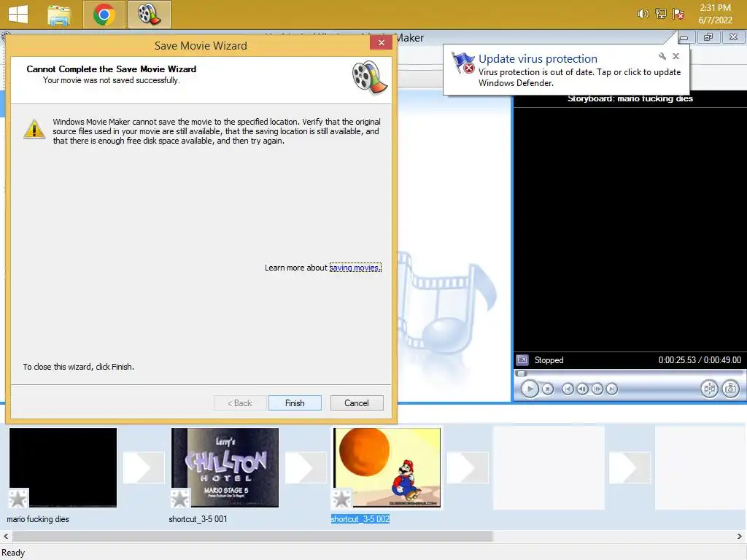The width and height of the screenshot is (747, 560).
Task: Select the shortcut_3-5 001 clip thumbnail
Action: coord(225,467)
